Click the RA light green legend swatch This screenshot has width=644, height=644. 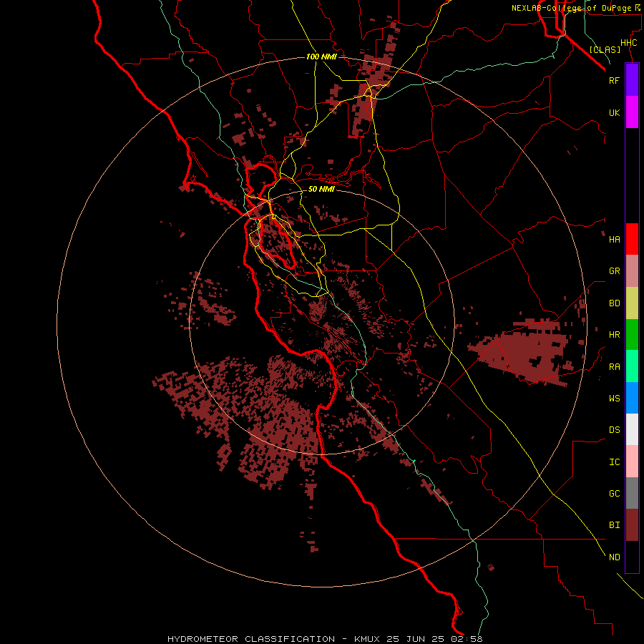(632, 366)
